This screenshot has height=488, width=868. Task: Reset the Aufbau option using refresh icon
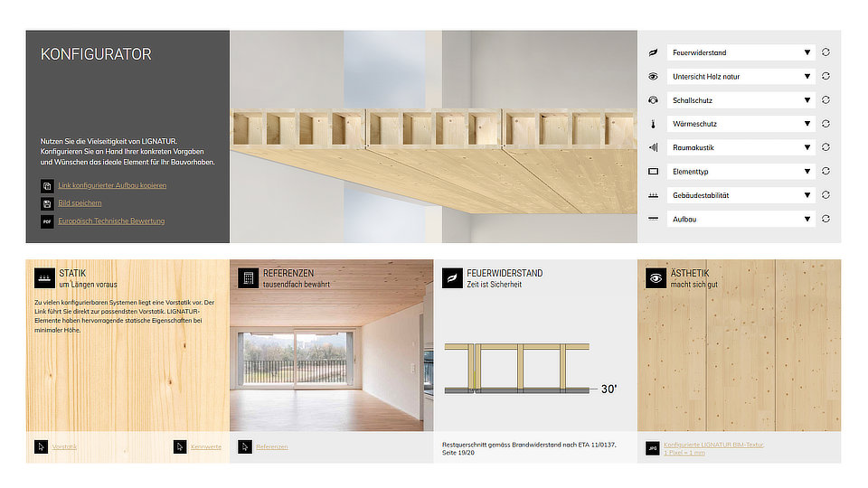click(x=826, y=219)
